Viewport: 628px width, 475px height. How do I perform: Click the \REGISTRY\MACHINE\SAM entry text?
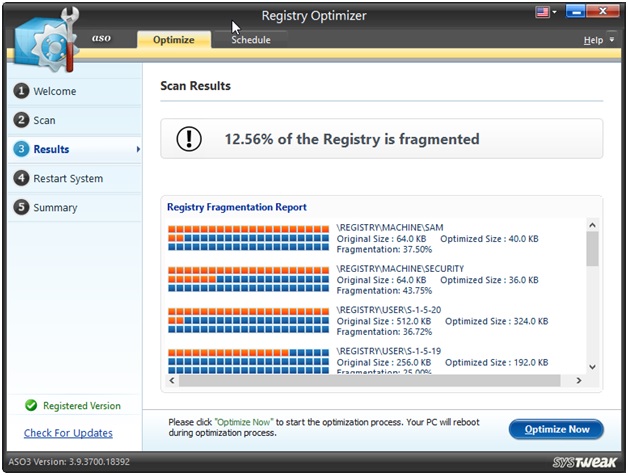(390, 227)
